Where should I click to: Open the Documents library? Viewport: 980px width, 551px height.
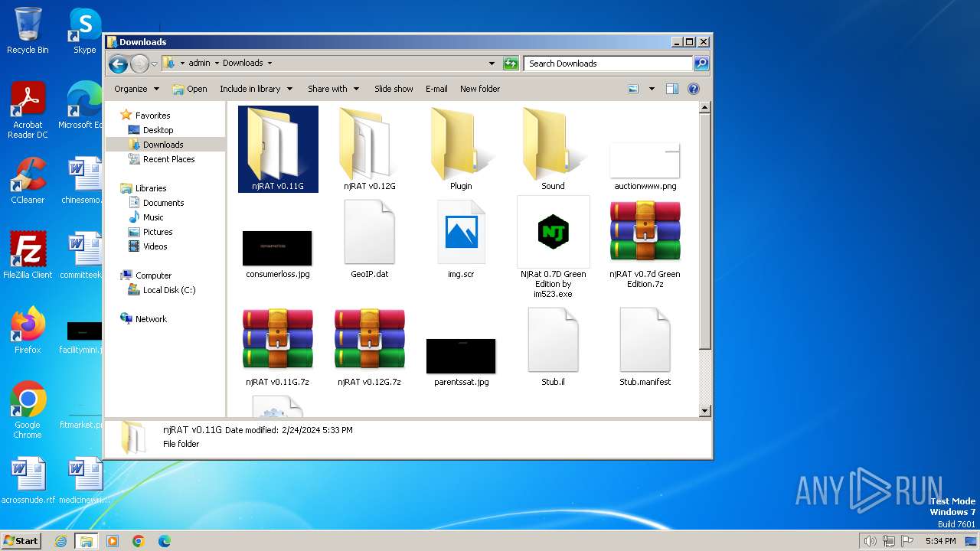[x=163, y=203]
